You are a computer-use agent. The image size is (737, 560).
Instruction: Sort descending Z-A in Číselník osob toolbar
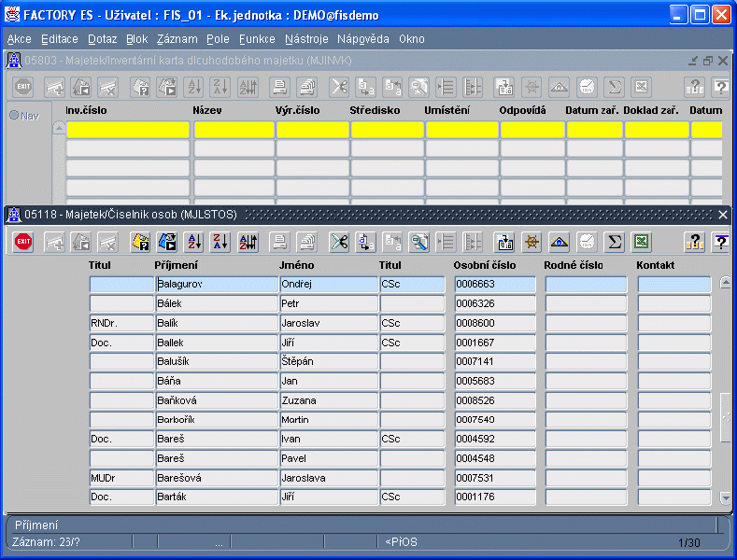pyautogui.click(x=220, y=242)
